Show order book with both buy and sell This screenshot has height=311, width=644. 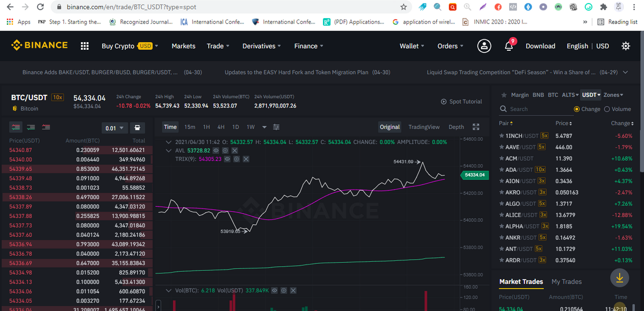click(x=17, y=127)
